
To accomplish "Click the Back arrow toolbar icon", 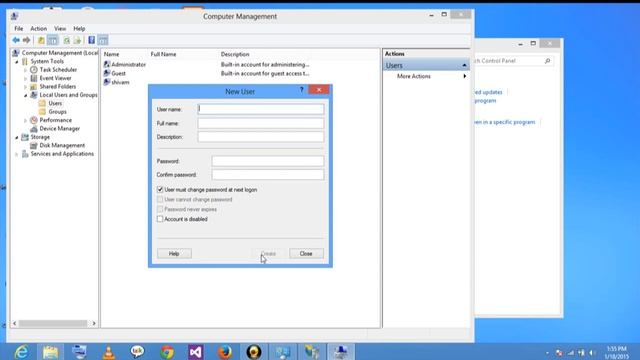I will point(16,40).
